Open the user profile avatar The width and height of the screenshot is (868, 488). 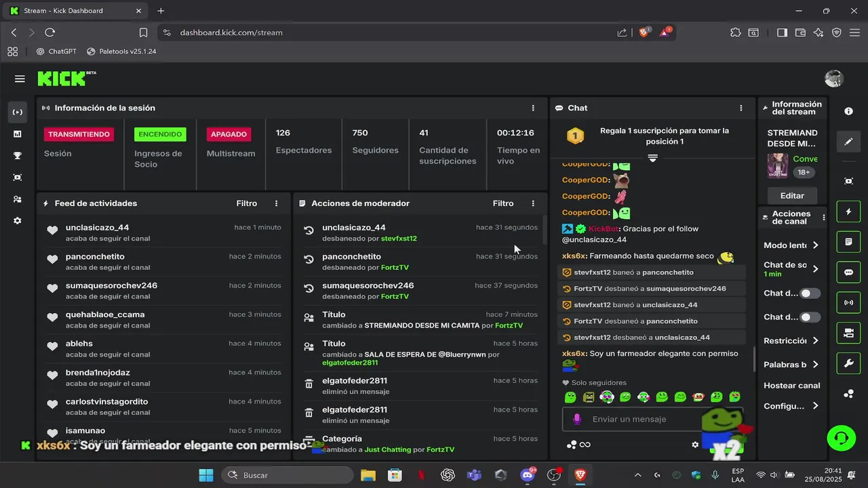833,79
